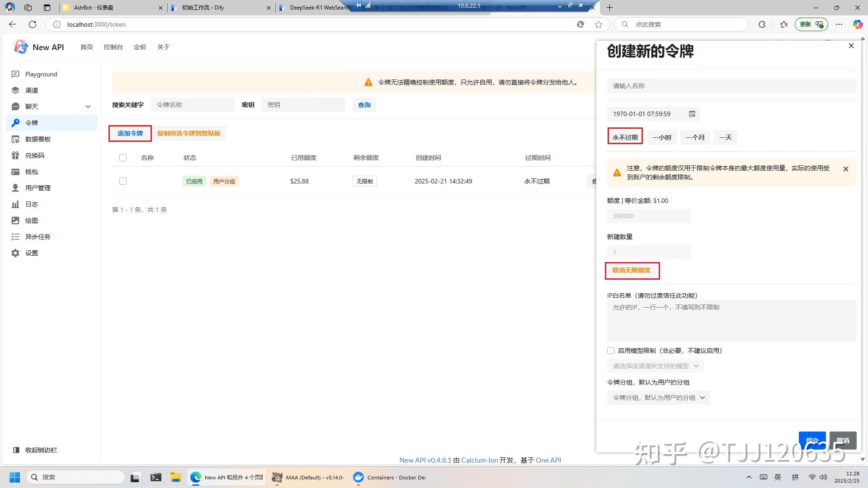Switch to the 控制台 menu item
Screen dimensions: 868x488
click(113, 47)
